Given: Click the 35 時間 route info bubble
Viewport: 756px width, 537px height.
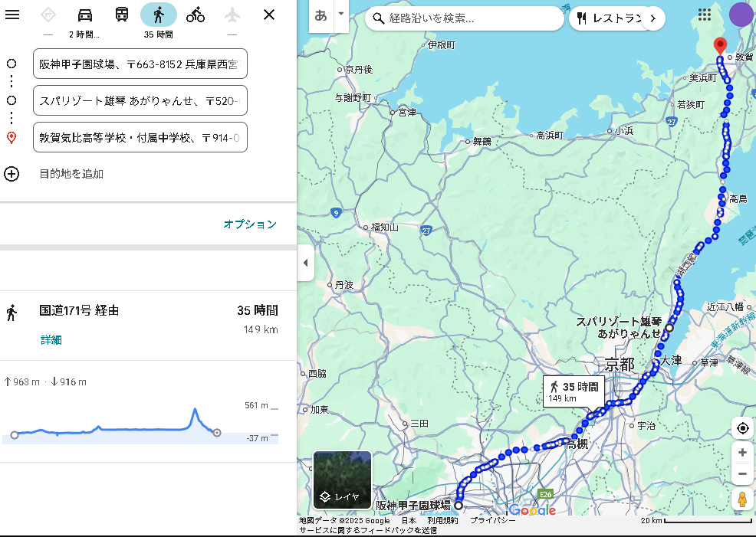Looking at the screenshot, I should (574, 391).
